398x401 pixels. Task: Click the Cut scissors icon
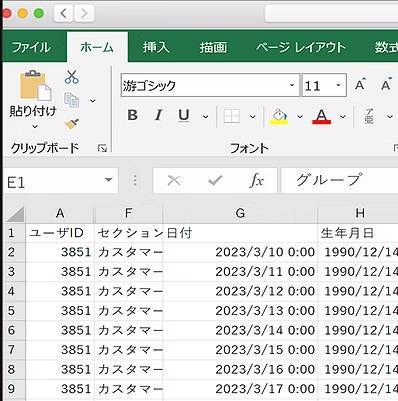coord(72,76)
